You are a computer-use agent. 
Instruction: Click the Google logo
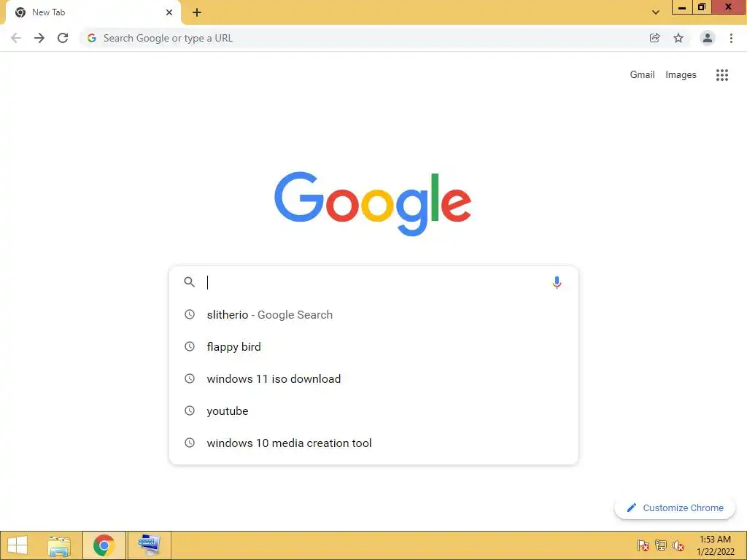[x=373, y=204]
